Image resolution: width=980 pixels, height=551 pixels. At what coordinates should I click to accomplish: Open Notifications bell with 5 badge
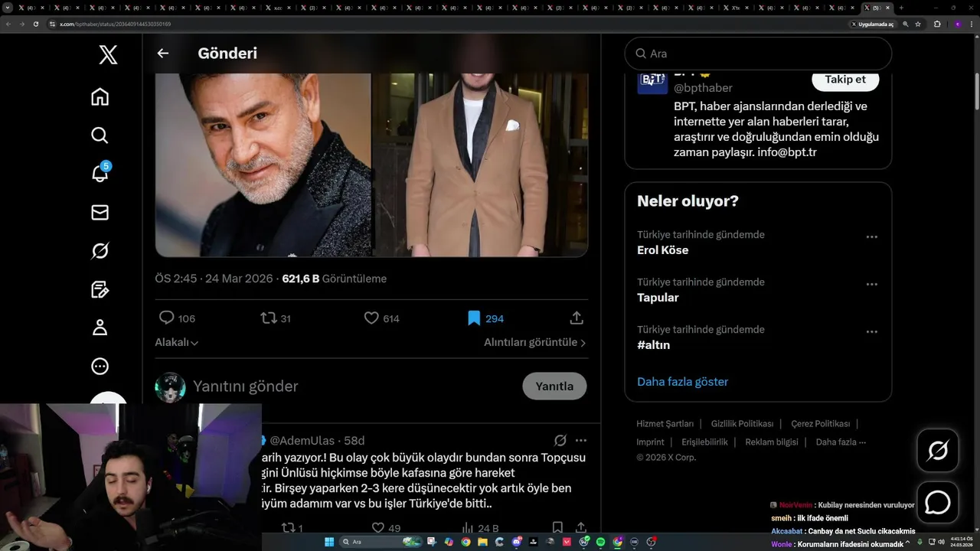(100, 173)
